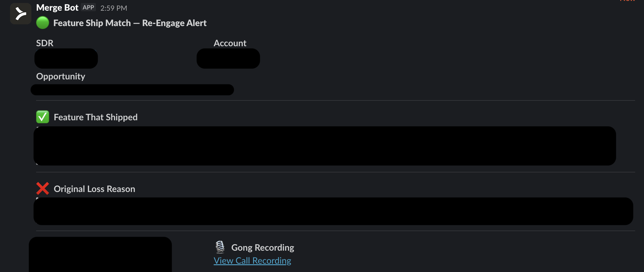Click the redacted SDR name value
Image resolution: width=644 pixels, height=272 pixels.
click(x=66, y=58)
